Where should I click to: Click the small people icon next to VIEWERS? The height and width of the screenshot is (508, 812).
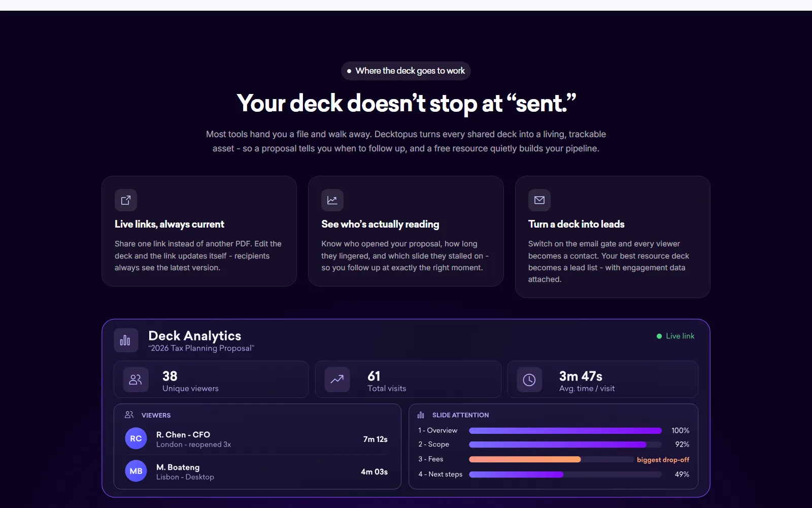coord(129,415)
